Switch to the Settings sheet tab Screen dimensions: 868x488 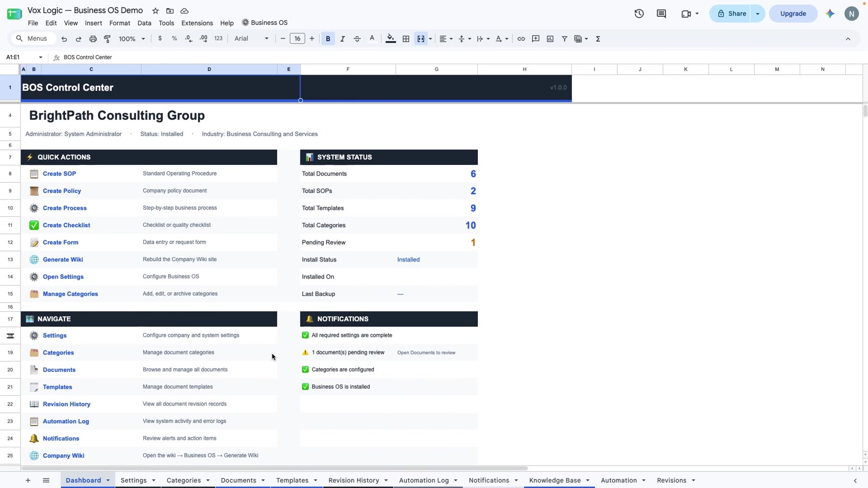click(x=133, y=480)
